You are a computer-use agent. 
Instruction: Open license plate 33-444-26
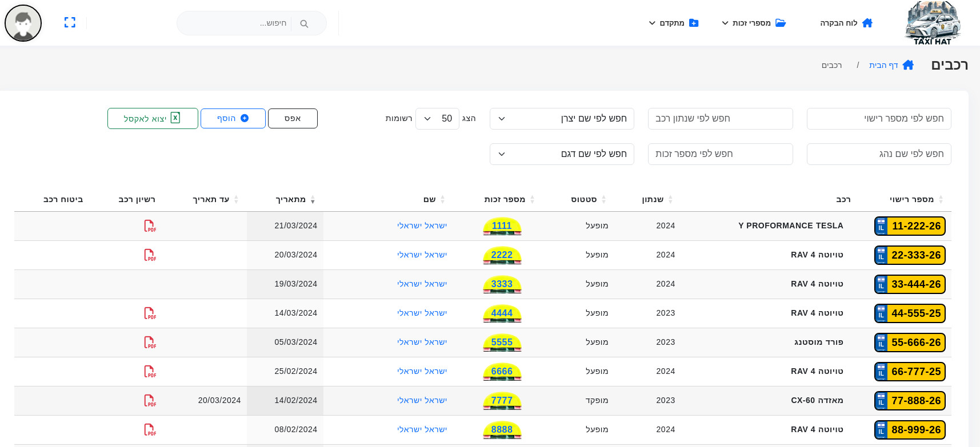click(910, 284)
